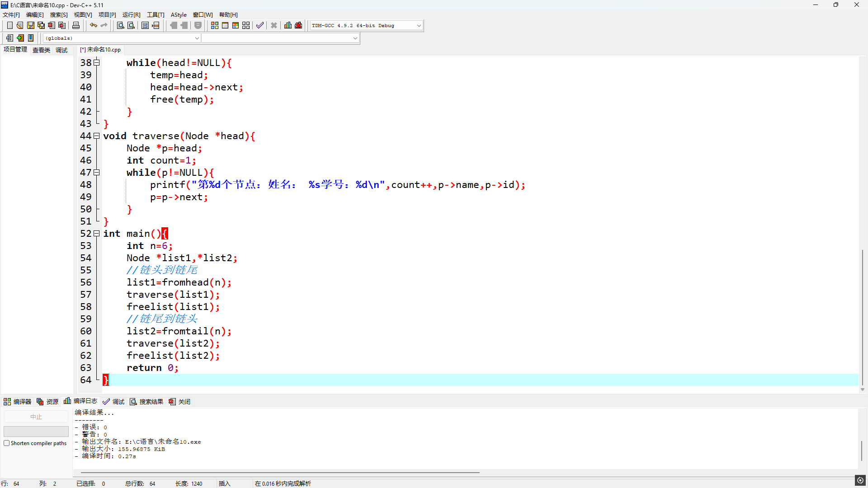Click the compile log horizontal scrollbar

click(280, 473)
